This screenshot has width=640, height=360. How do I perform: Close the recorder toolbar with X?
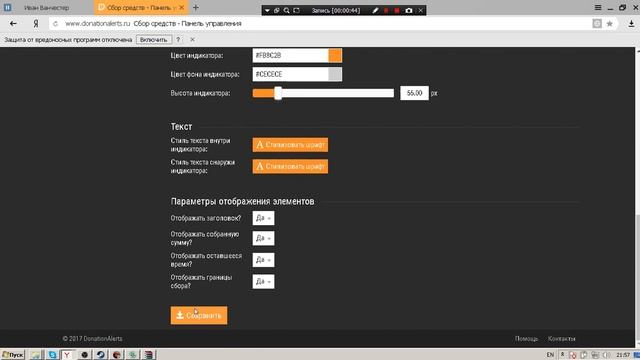click(420, 10)
